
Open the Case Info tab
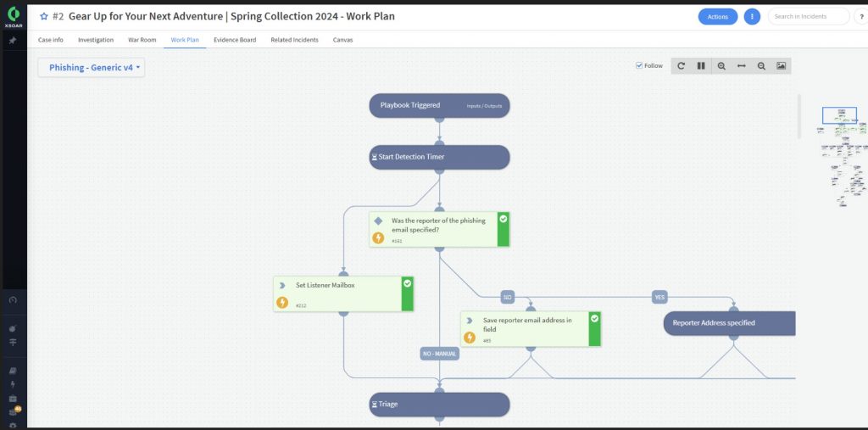50,40
